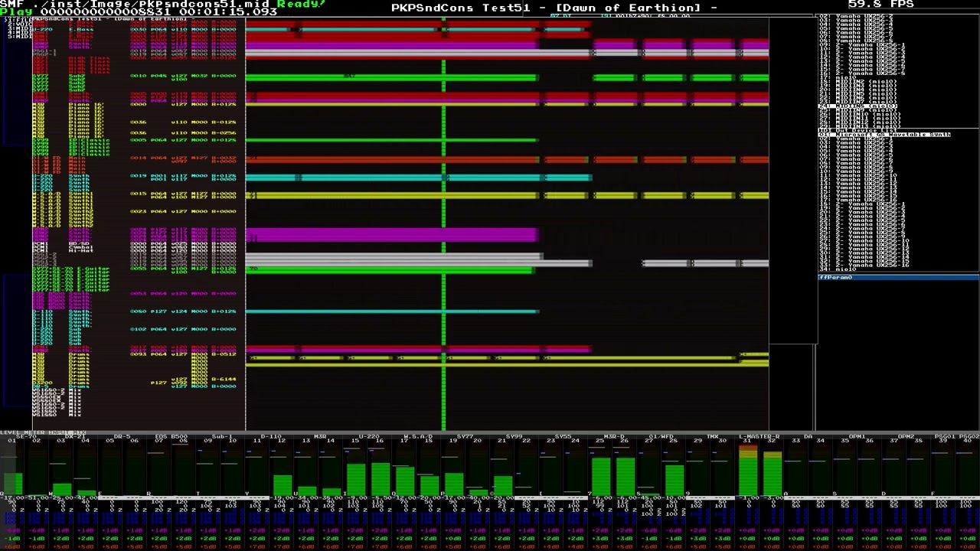
Task: Select the 01/WFD channel level meter
Action: (662, 468)
